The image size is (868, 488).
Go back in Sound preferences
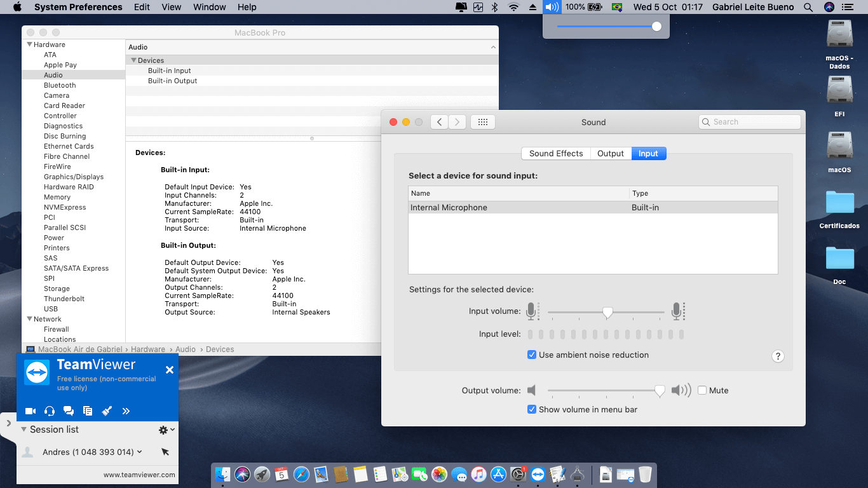pyautogui.click(x=440, y=122)
